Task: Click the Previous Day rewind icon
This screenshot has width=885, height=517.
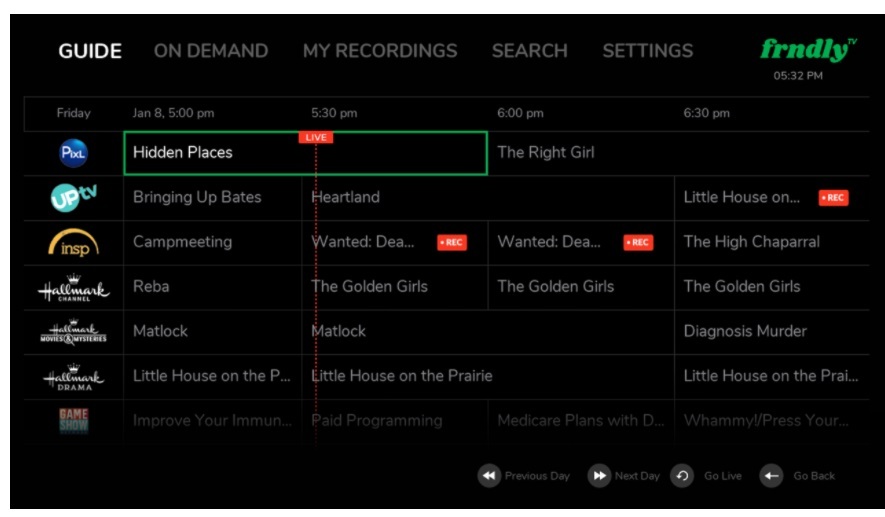Action: [x=489, y=476]
